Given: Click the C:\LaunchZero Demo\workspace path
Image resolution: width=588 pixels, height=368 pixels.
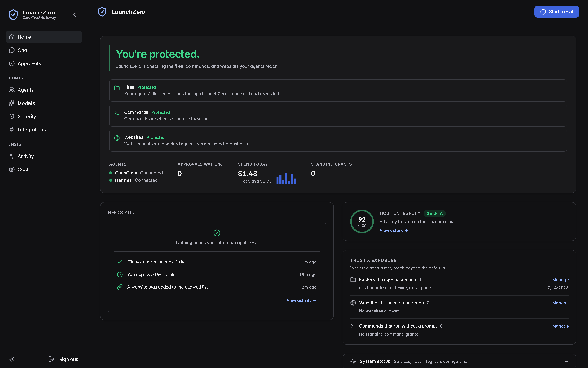Looking at the screenshot, I should [395, 288].
